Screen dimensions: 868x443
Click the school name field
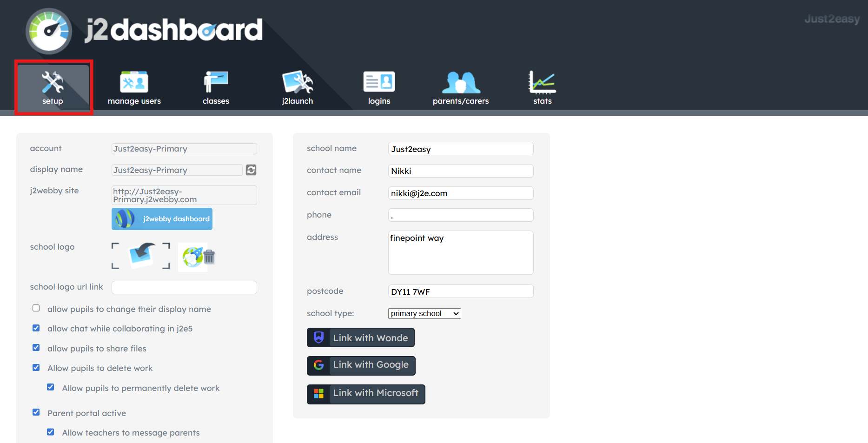coord(461,149)
